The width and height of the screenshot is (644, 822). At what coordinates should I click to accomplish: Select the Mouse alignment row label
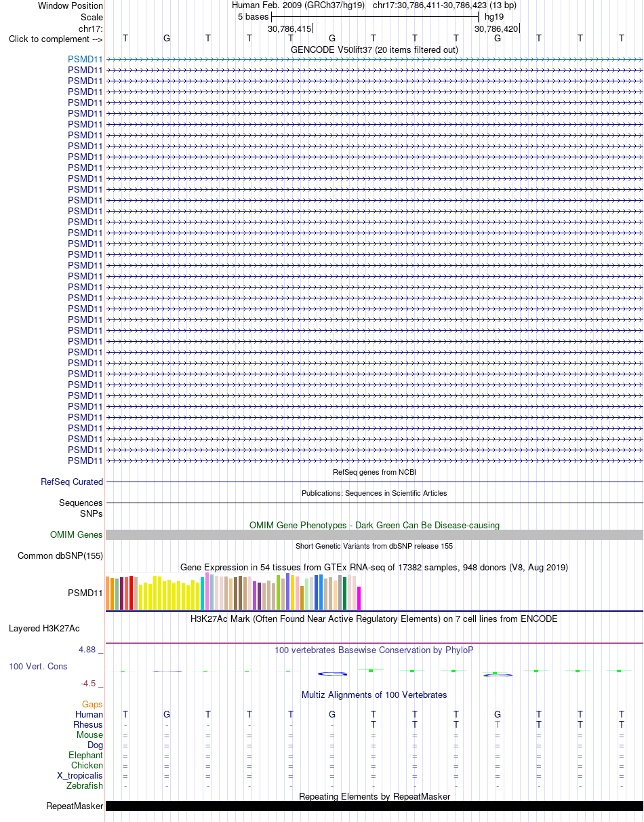point(89,735)
